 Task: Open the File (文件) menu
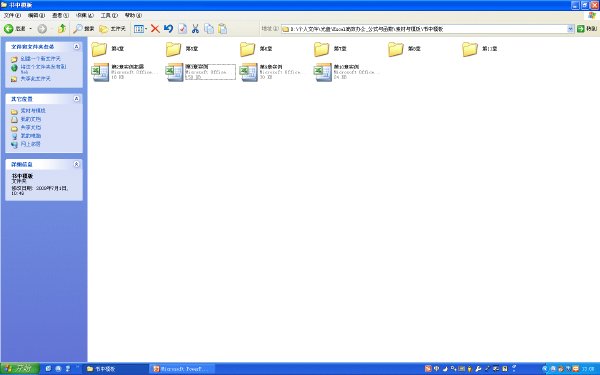coord(12,15)
